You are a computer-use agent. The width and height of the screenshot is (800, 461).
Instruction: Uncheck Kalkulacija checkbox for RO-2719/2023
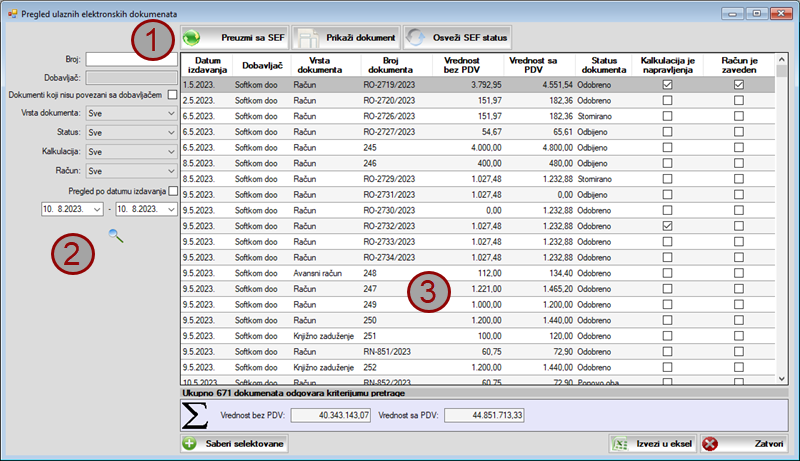pos(667,85)
